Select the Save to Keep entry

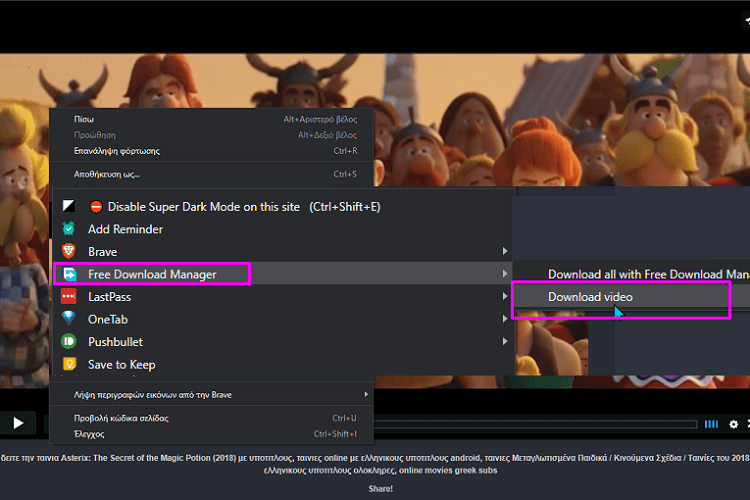pos(282,365)
